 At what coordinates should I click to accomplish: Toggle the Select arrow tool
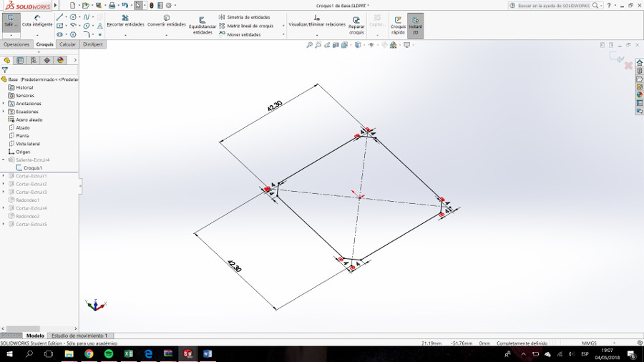click(138, 5)
